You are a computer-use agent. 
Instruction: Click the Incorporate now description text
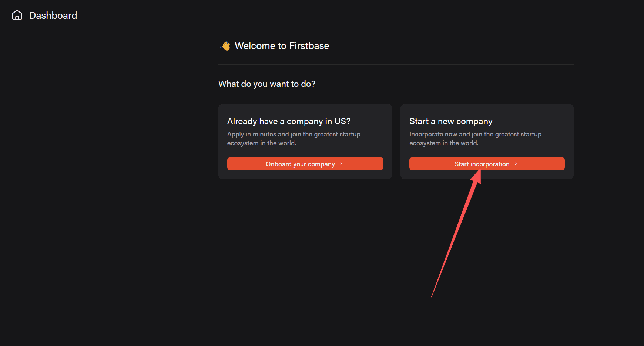(x=475, y=139)
